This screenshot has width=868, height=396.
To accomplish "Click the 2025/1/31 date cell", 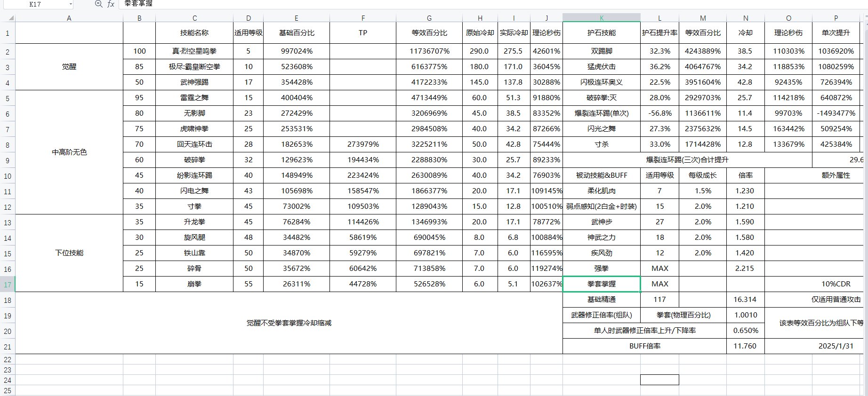I will (814, 346).
